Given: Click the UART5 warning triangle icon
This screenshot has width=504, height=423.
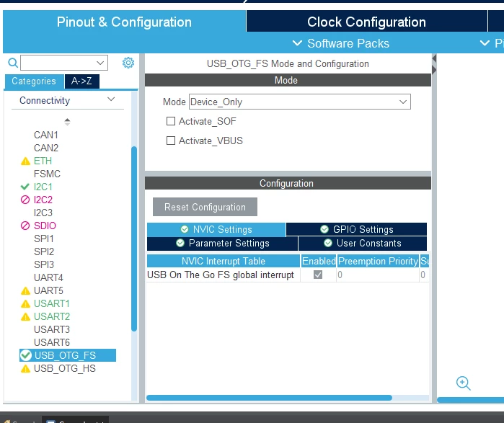Looking at the screenshot, I should coord(25,290).
